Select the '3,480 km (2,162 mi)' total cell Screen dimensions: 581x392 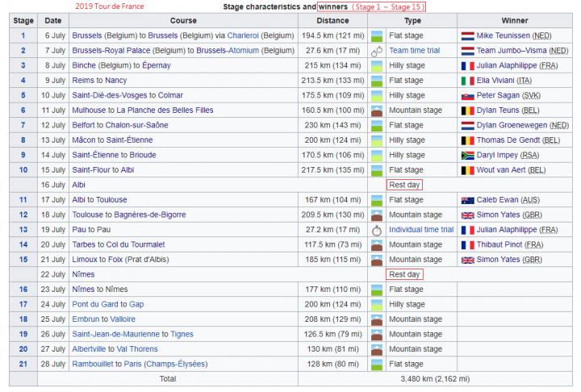click(x=435, y=379)
